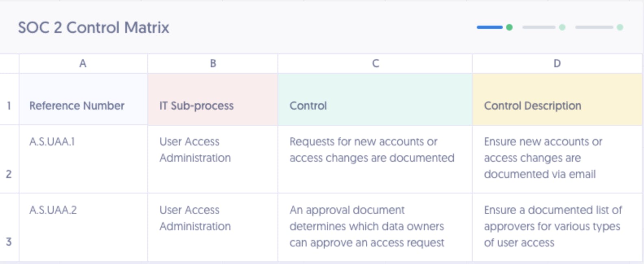The image size is (644, 264).
Task: Select column A header
Action: [83, 64]
